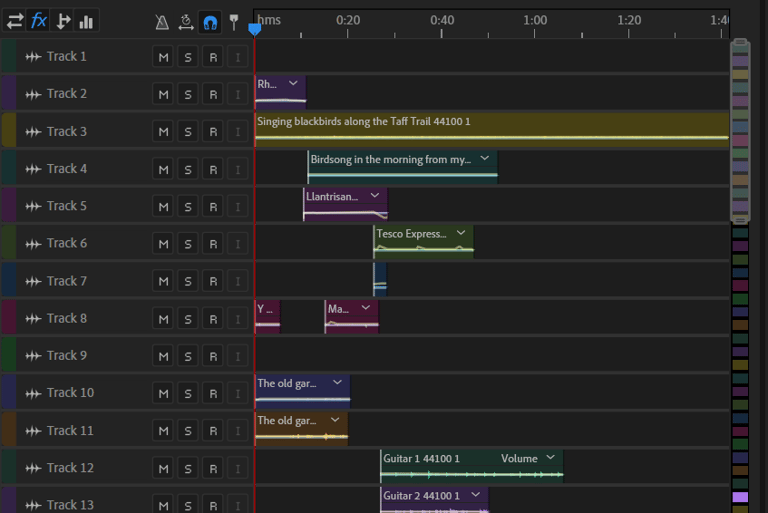The image size is (768, 513).
Task: Click the Track 2 waveform icon
Action: [33, 94]
